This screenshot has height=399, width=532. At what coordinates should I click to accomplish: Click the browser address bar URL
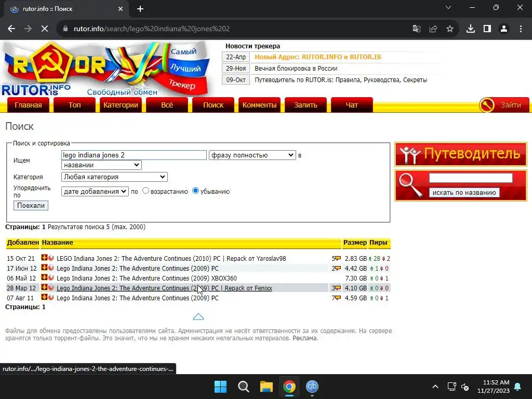click(x=152, y=29)
